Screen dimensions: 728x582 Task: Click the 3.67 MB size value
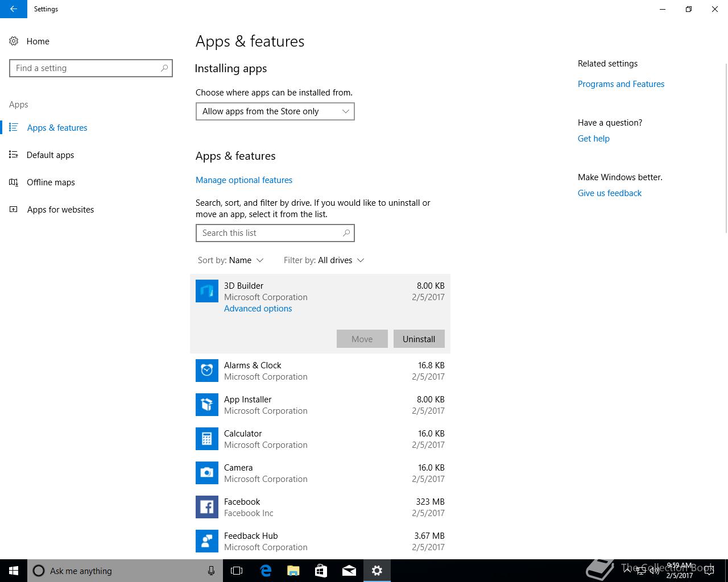pos(429,535)
